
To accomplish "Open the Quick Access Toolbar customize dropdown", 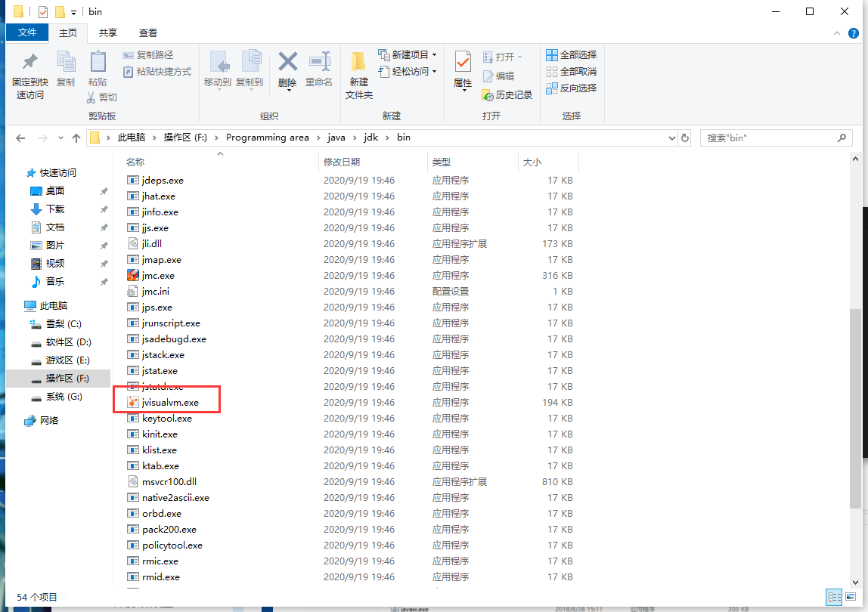I will point(73,12).
